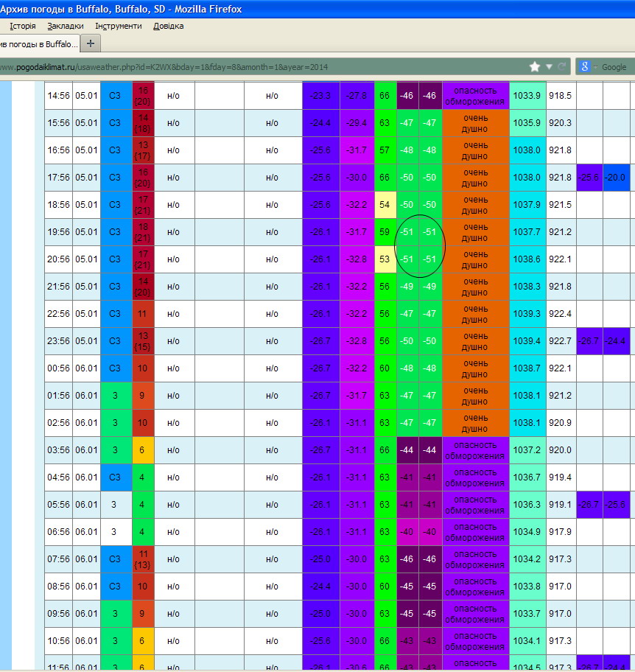This screenshot has height=672, width=635.
Task: Click the humidity value 53 in 20:56 row
Action: (x=385, y=259)
